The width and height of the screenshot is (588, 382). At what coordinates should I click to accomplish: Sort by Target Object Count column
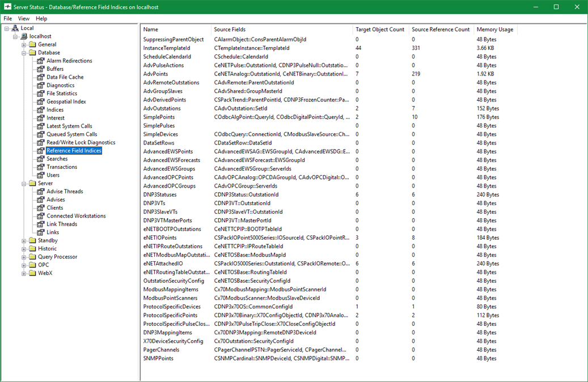point(379,29)
